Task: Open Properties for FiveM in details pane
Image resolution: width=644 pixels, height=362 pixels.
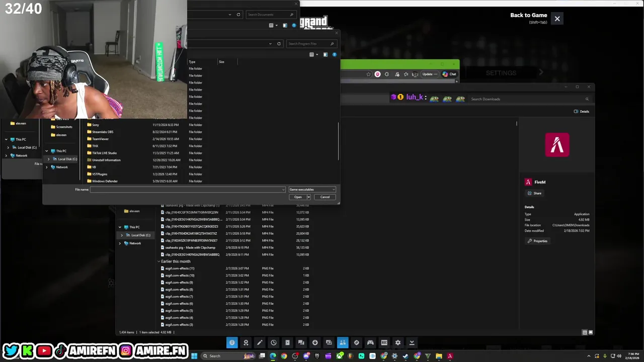Action: point(537,241)
